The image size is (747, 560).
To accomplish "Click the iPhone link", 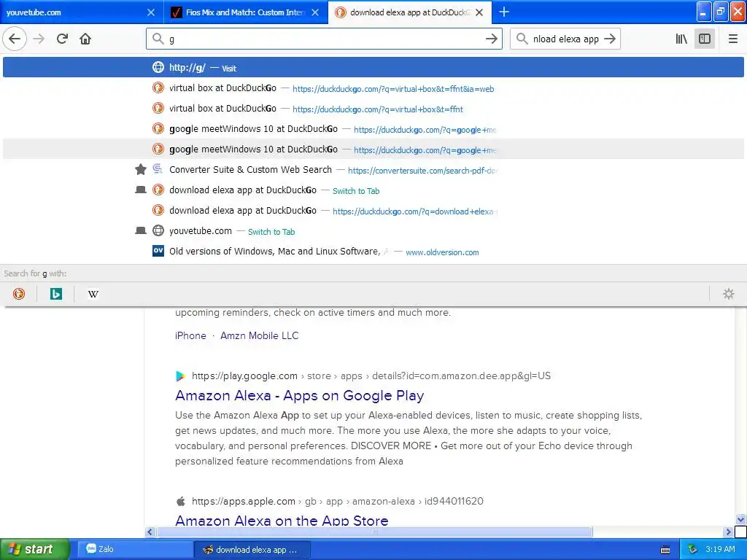I will point(190,335).
